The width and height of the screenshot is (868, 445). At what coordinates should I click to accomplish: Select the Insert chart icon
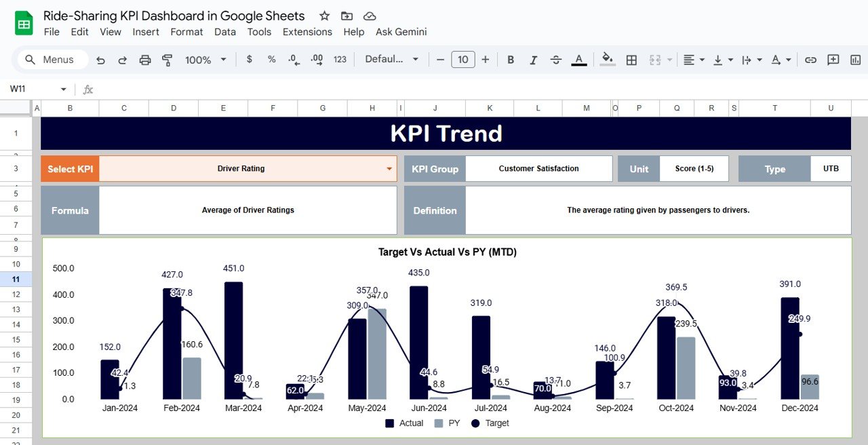(x=855, y=60)
